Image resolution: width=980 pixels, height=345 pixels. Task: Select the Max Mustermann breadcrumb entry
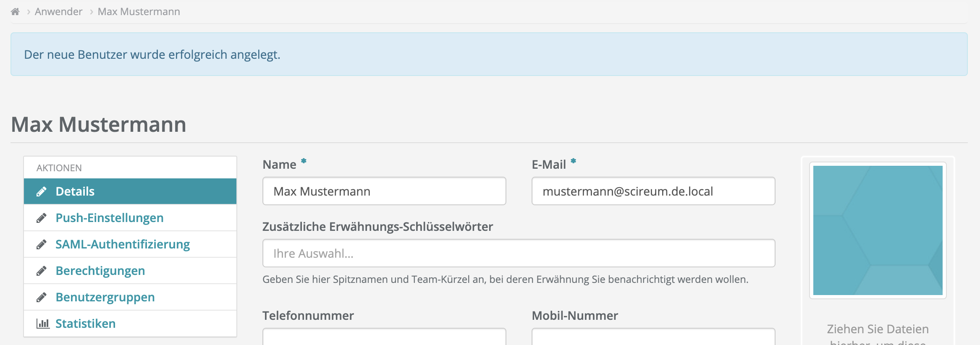point(139,12)
